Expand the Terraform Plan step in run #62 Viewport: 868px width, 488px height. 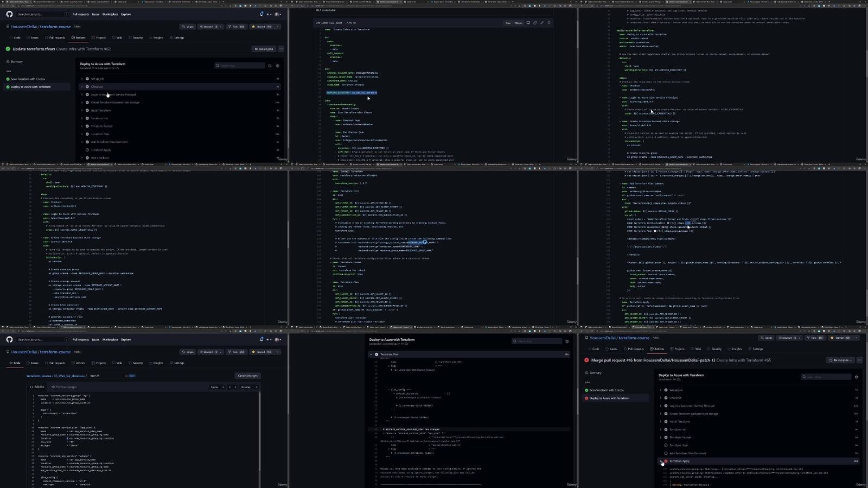tap(82, 134)
